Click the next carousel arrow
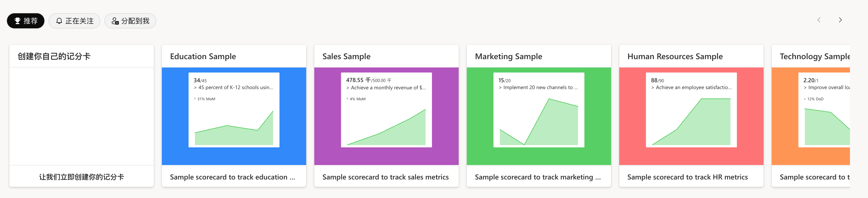The image size is (868, 198). tap(840, 20)
